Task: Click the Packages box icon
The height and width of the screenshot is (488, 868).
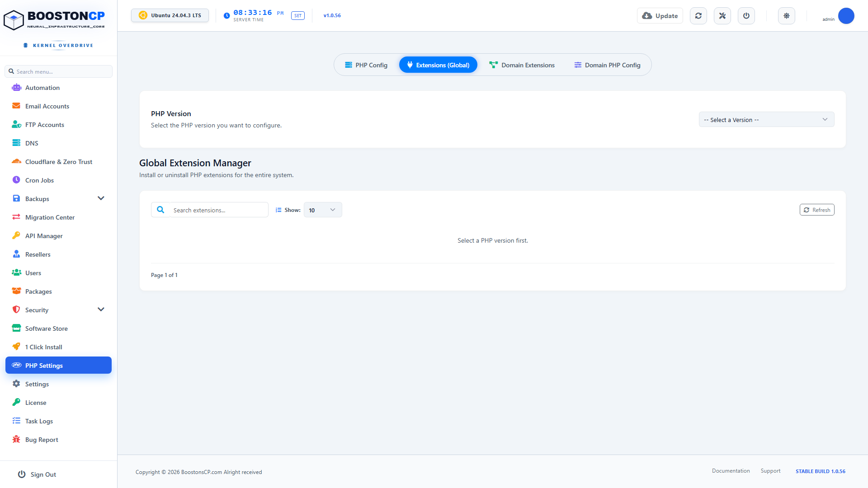Action: (x=16, y=291)
